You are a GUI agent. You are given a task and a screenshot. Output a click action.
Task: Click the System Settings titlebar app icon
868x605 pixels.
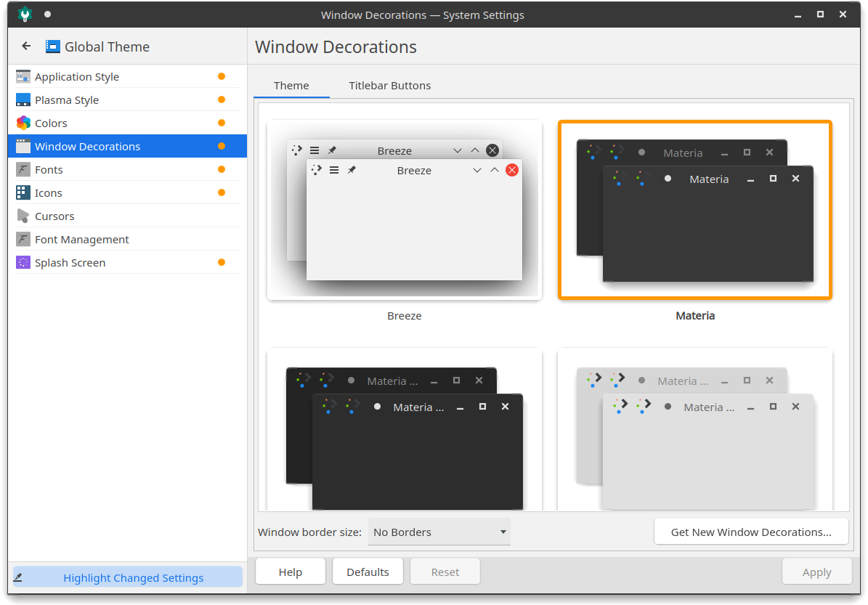(25, 14)
